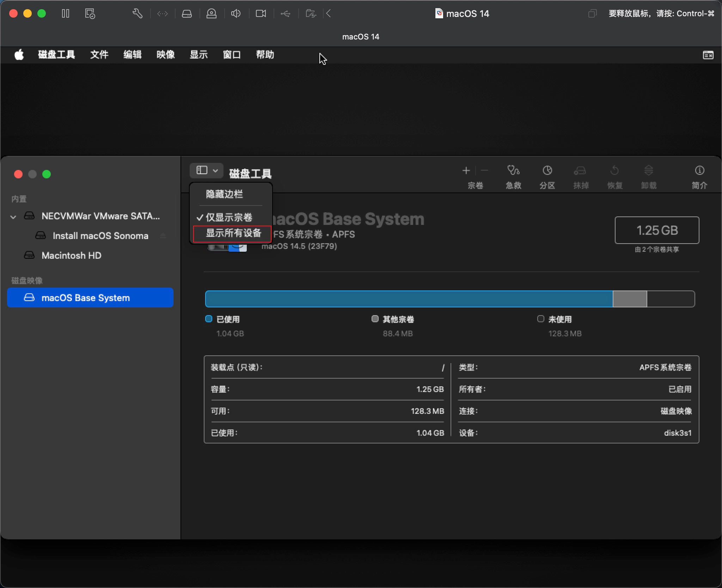Screen dimensions: 722x588
Task: Click the unused segment of the storage bar
Action: pyautogui.click(x=671, y=299)
